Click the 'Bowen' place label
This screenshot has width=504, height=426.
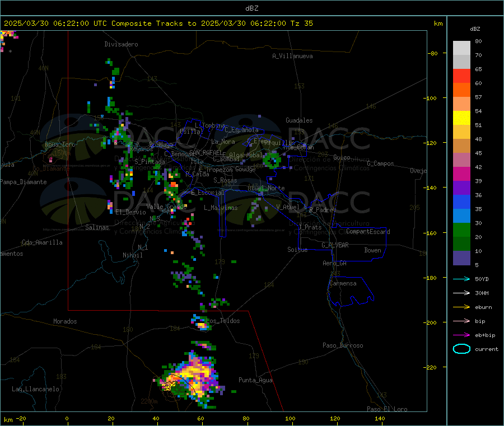coord(372,250)
